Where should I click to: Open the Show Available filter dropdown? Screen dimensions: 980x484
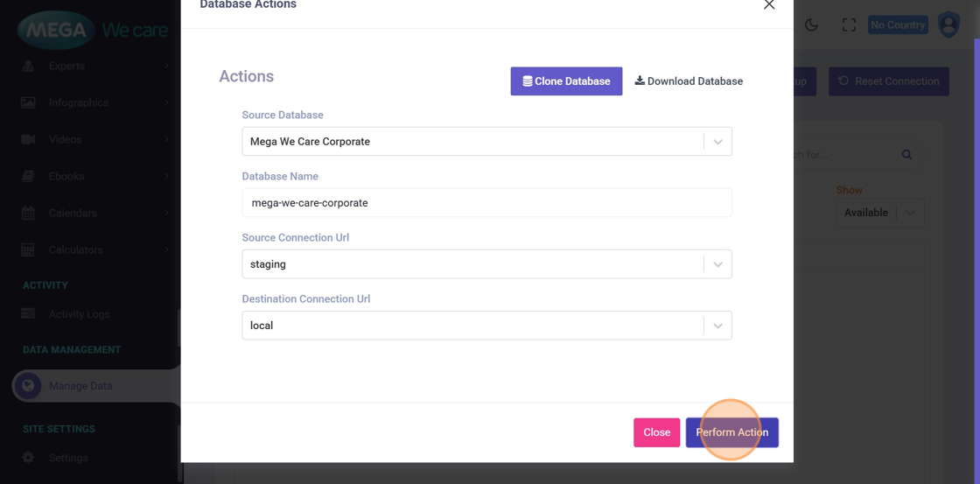click(879, 213)
